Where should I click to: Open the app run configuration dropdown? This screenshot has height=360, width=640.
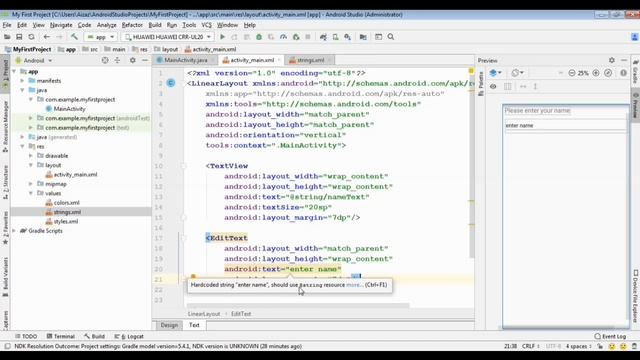click(100, 37)
